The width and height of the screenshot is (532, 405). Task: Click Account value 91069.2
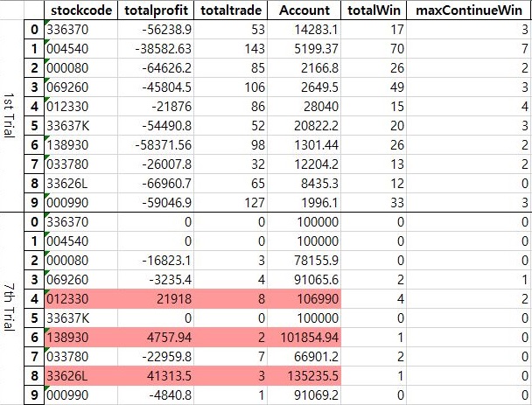click(x=304, y=395)
